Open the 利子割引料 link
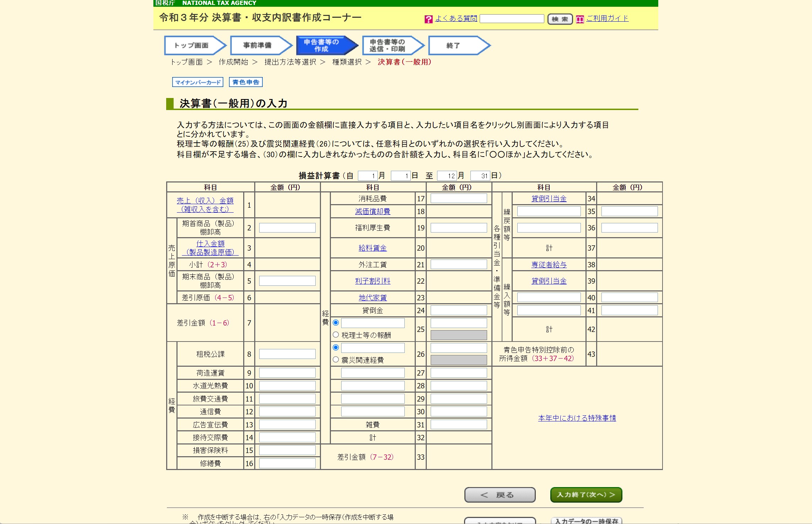812x524 pixels. pos(373,281)
